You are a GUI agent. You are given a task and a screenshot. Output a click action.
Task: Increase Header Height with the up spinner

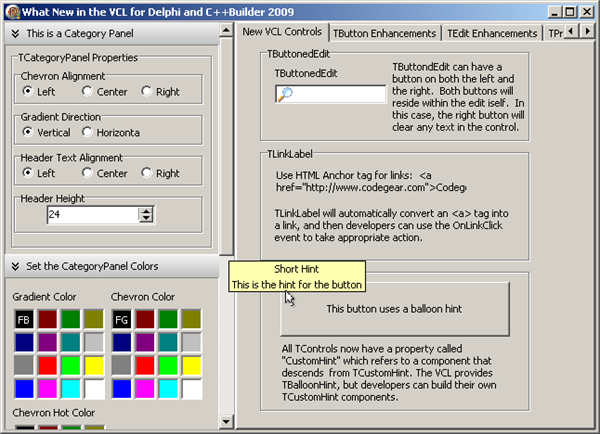146,210
